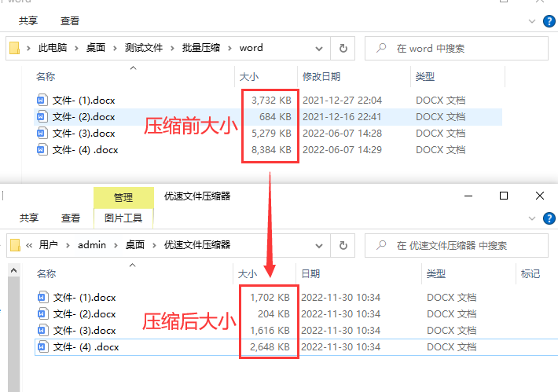This screenshot has height=392, width=558.
Task: Select 文件- (1).docx icon in word folder
Action: click(x=42, y=100)
